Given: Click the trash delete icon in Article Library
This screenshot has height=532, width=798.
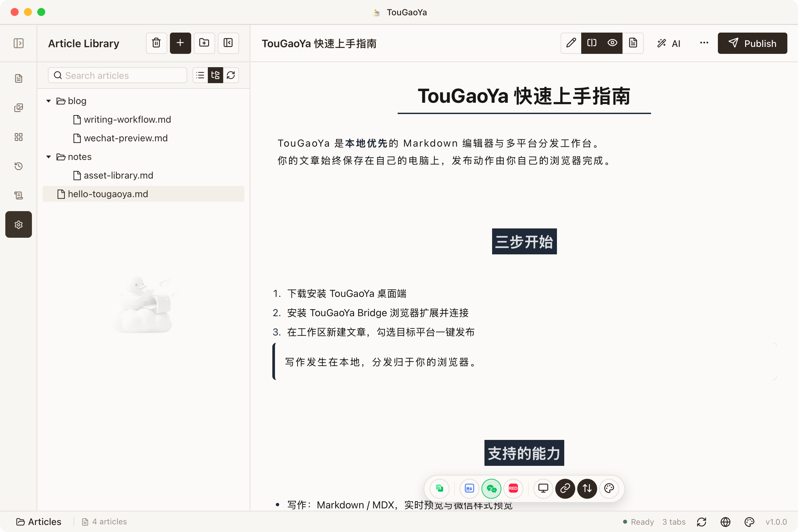Looking at the screenshot, I should click(156, 43).
